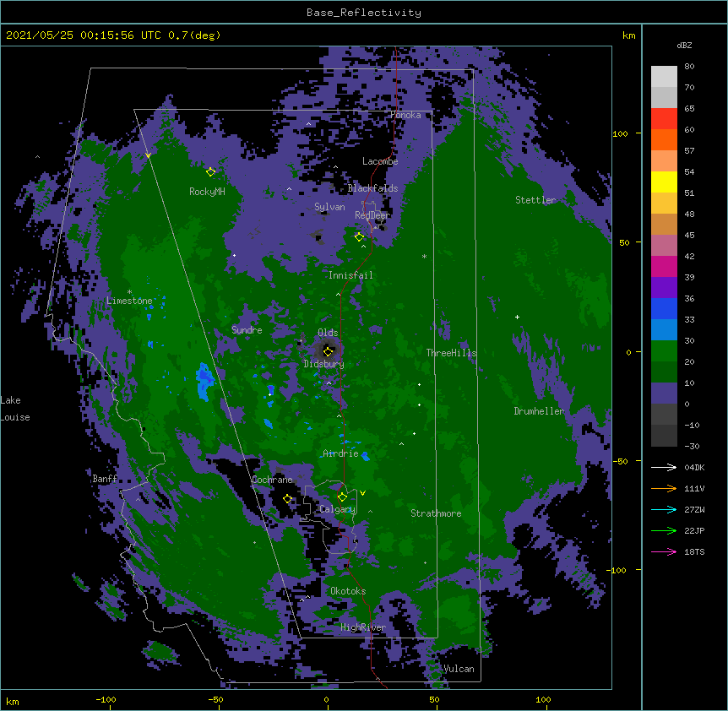Click the Sylvan label
This screenshot has width=728, height=711.
[x=329, y=207]
